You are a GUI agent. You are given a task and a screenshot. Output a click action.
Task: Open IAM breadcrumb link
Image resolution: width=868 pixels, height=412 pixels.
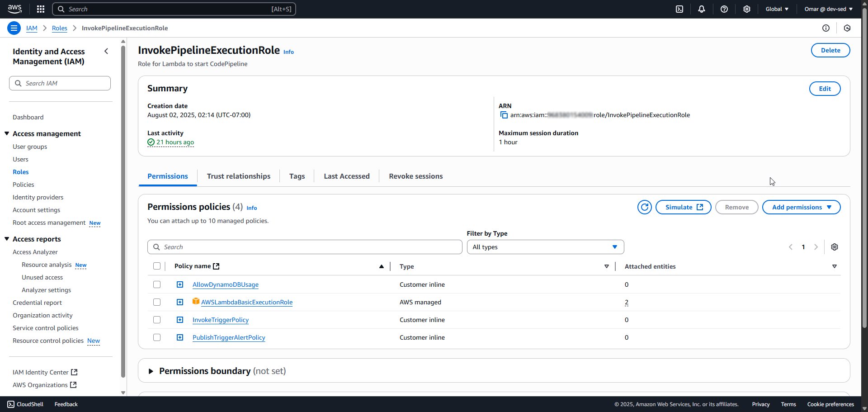32,28
